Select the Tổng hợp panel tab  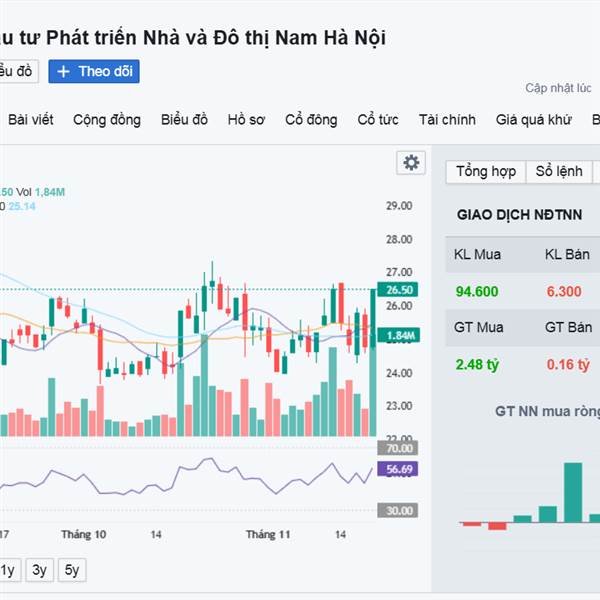tap(486, 171)
